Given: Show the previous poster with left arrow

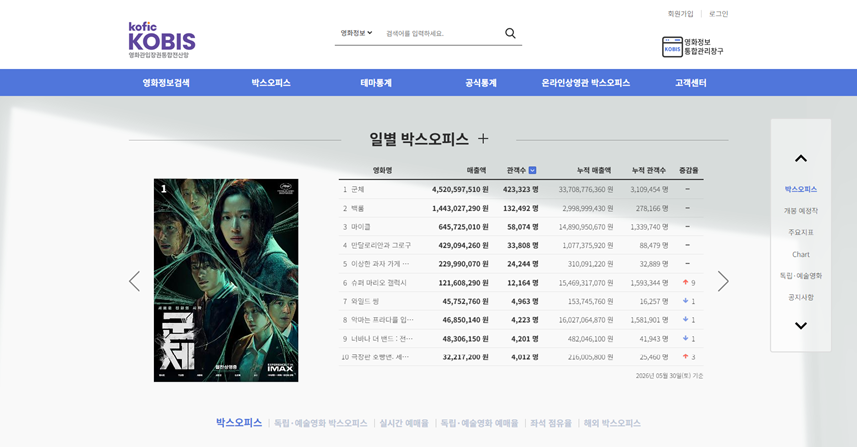Looking at the screenshot, I should (x=134, y=281).
